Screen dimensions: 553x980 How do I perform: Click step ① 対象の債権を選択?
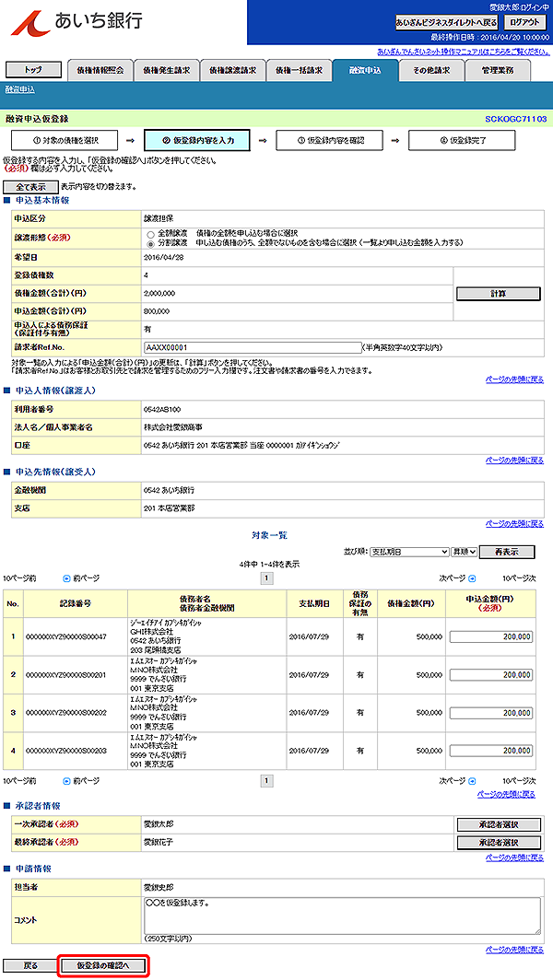65,141
